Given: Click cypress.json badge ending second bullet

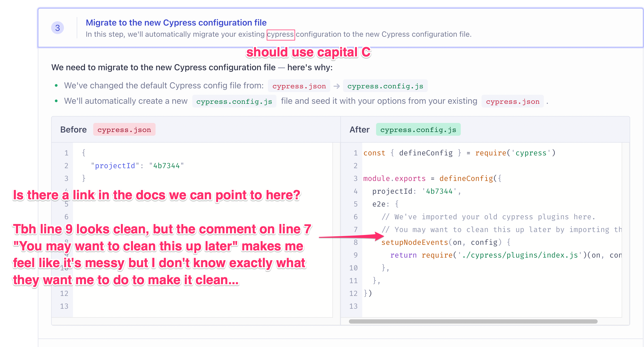Looking at the screenshot, I should (512, 101).
